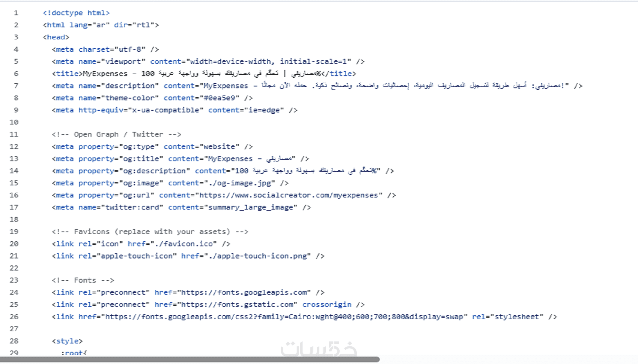Click the Cairo font stylesheet link line
The width and height of the screenshot is (638, 364).
[x=304, y=317]
